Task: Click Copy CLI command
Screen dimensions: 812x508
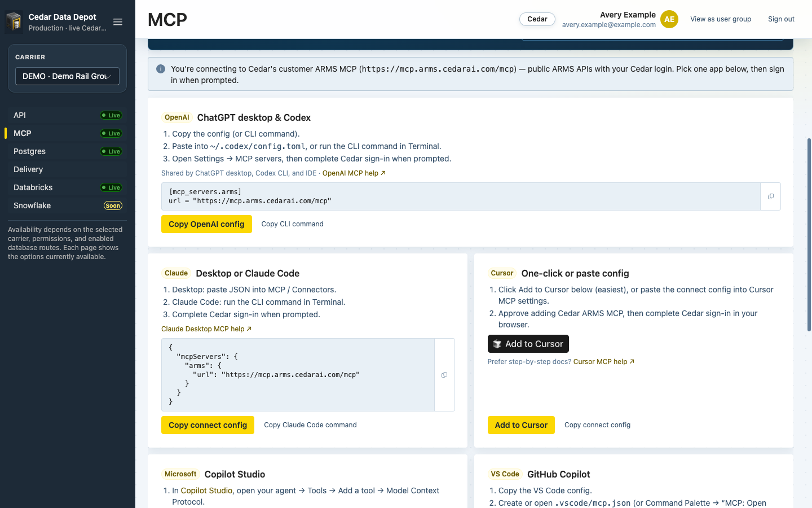Action: pyautogui.click(x=292, y=224)
